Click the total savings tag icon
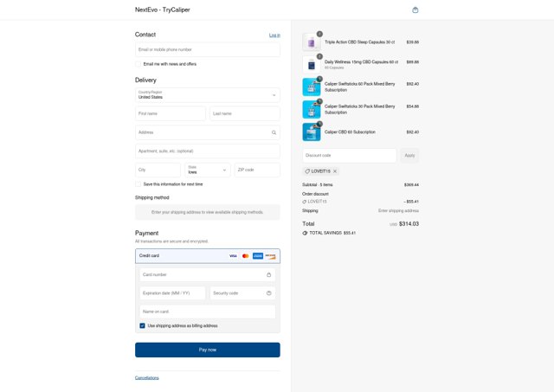 (305, 233)
